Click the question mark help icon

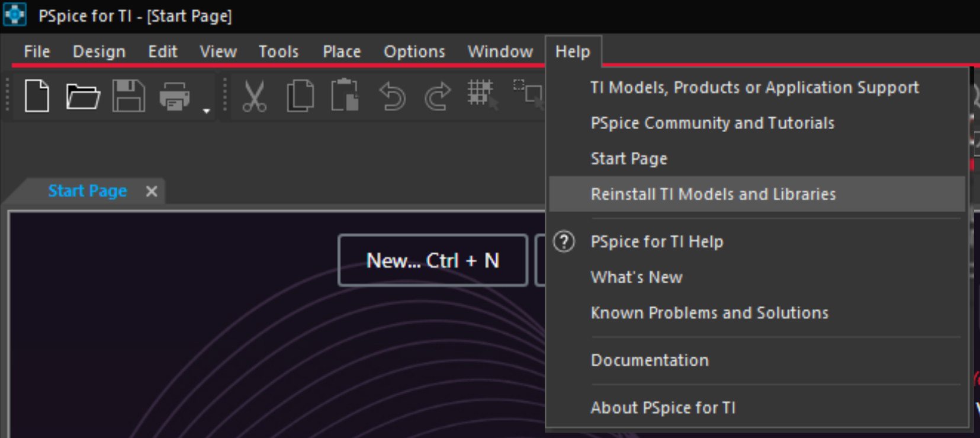[564, 242]
